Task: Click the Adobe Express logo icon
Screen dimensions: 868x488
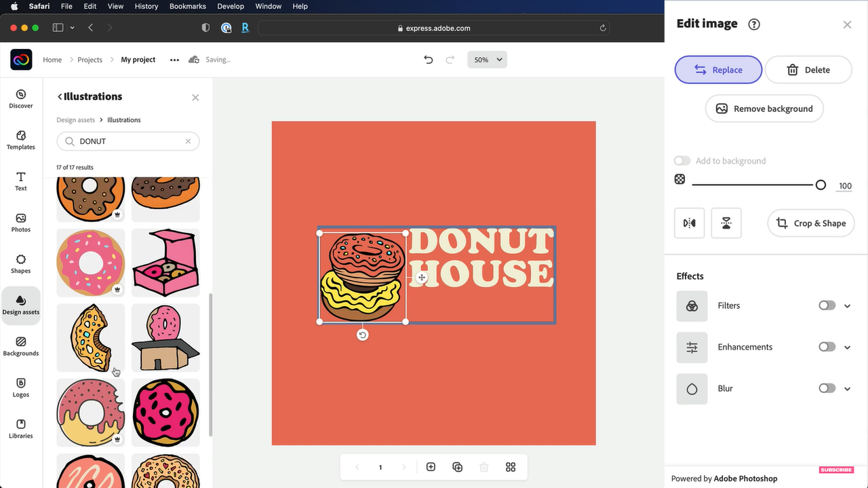Action: [x=21, y=60]
